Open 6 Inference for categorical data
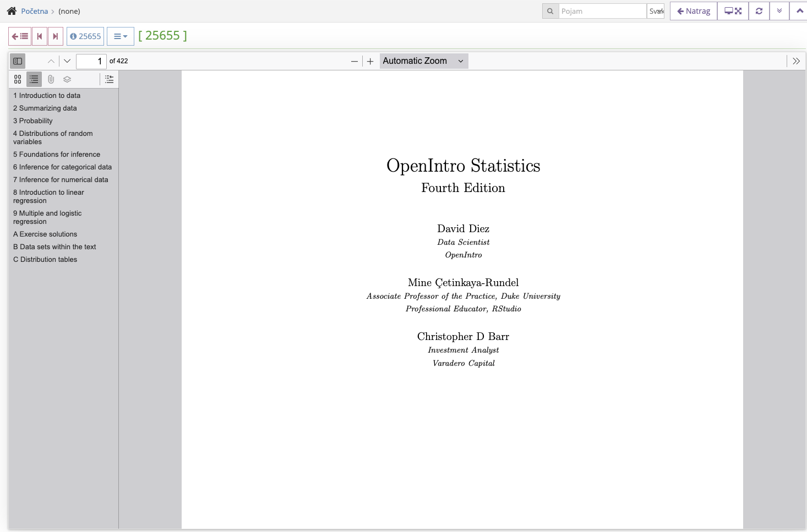The height and width of the screenshot is (532, 807). pyautogui.click(x=62, y=167)
